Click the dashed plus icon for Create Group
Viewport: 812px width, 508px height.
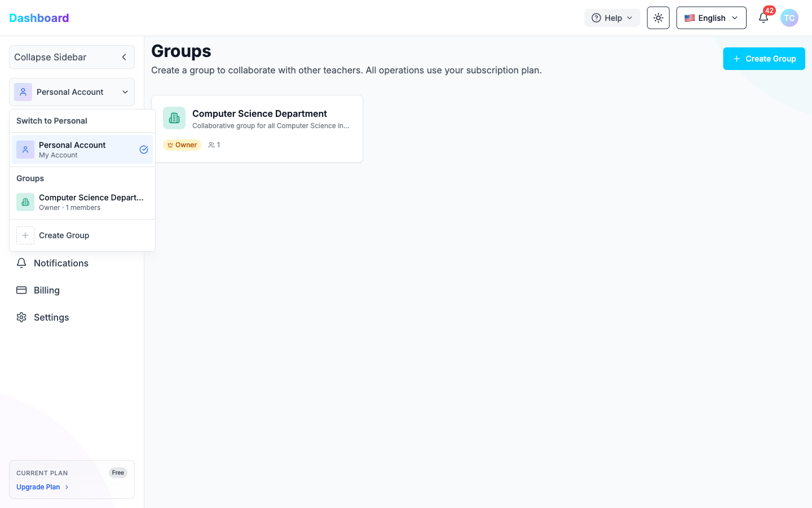(25, 235)
